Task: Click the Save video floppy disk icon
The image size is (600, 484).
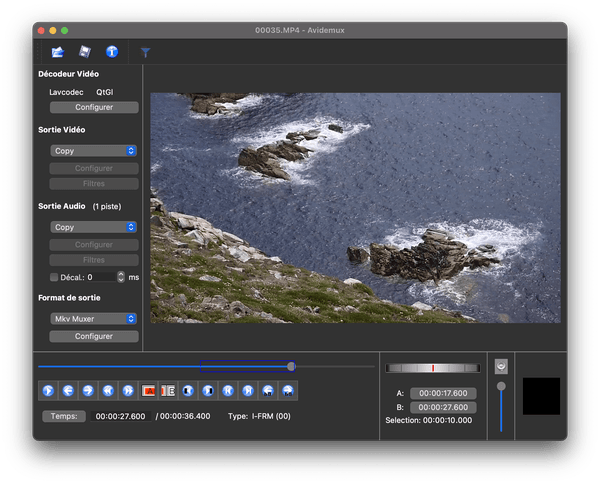Action: click(85, 52)
